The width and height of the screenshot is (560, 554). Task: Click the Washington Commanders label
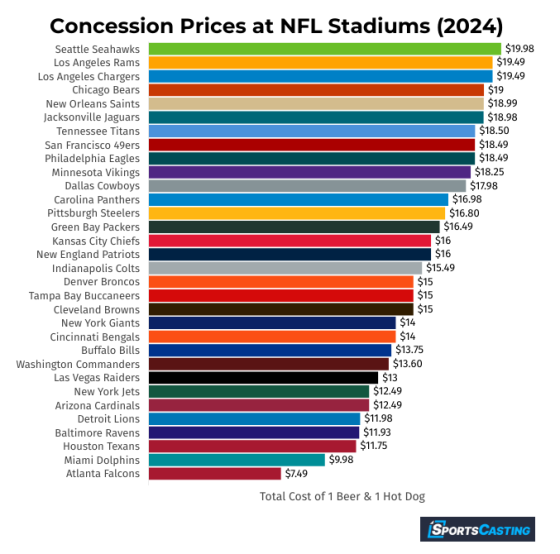(78, 364)
